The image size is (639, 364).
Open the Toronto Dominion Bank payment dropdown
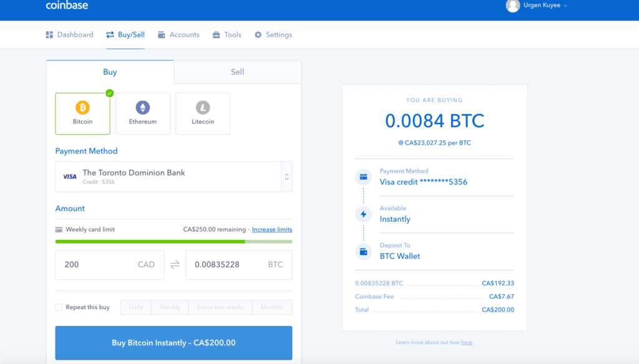[173, 177]
